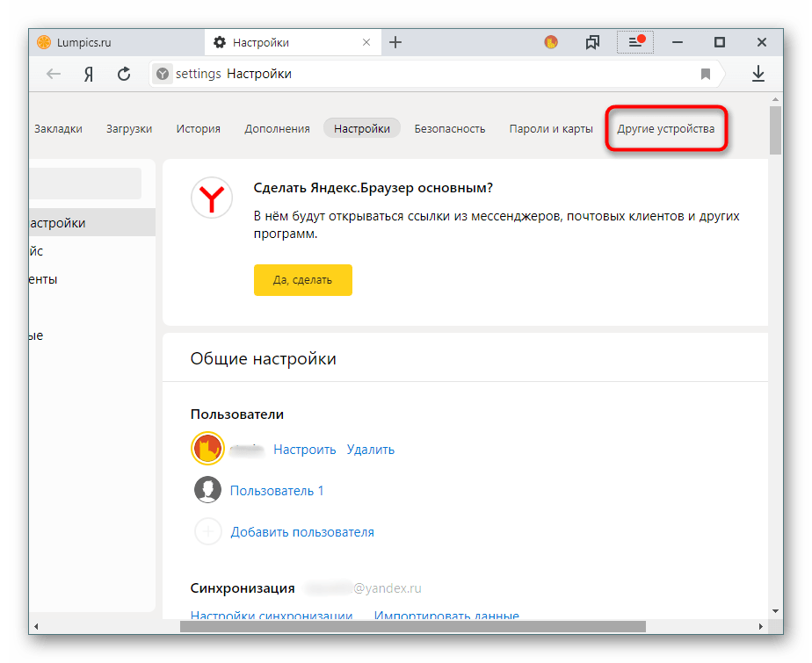Viewport: 812px width, 663px height.
Task: Click the scroll up arrow on the vertical scrollbar
Action: click(x=775, y=99)
